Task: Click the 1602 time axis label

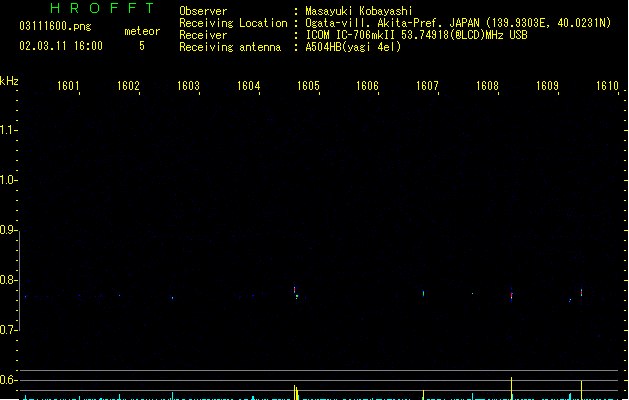Action: (128, 86)
